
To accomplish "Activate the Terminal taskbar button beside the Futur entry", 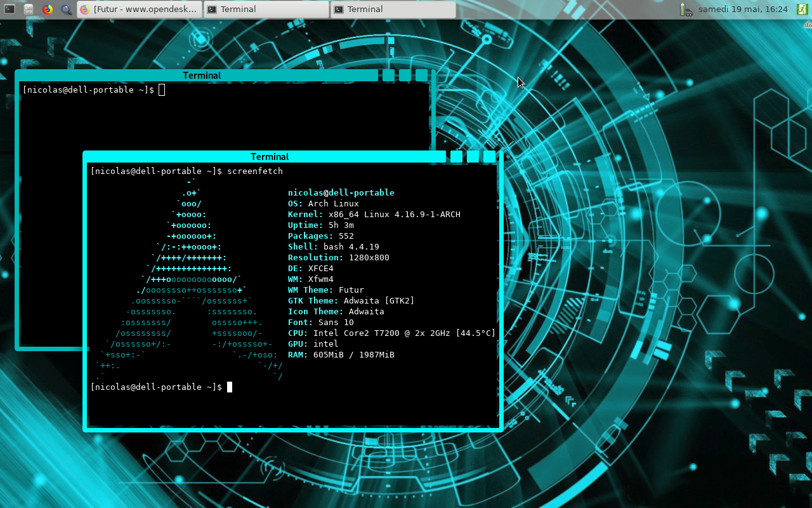I will pos(266,10).
